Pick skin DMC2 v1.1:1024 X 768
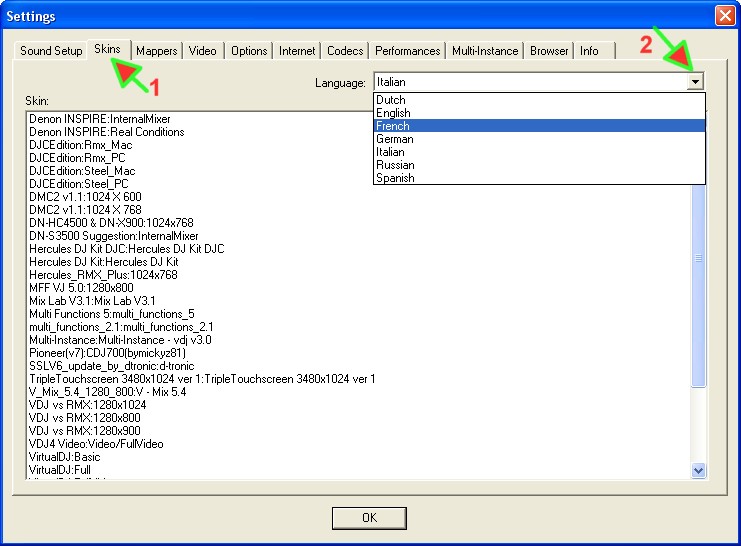The width and height of the screenshot is (741, 546). point(86,210)
